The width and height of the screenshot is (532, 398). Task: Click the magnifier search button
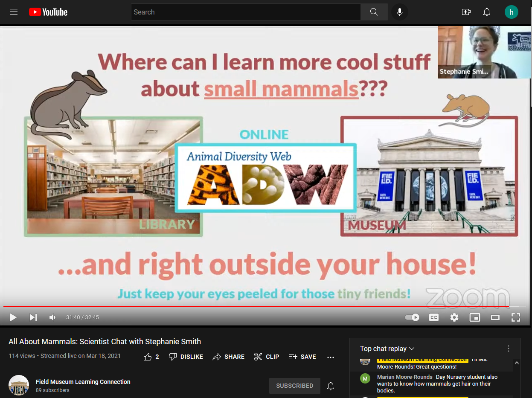tap(374, 12)
